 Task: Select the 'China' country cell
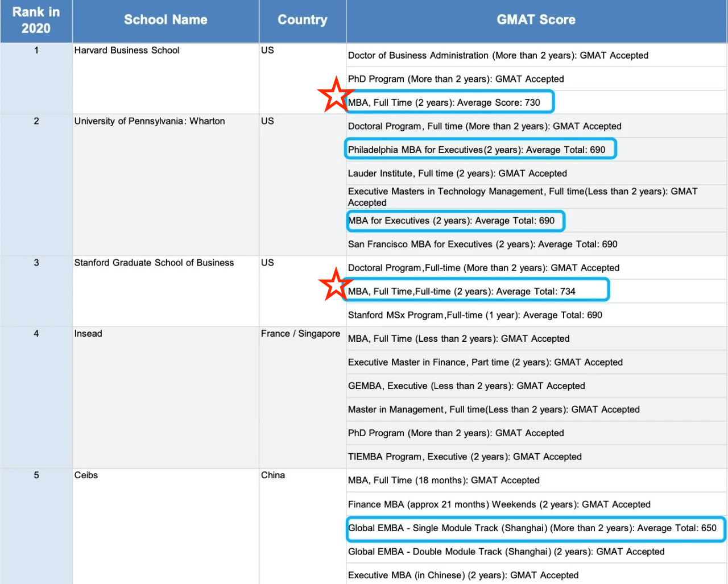(273, 475)
